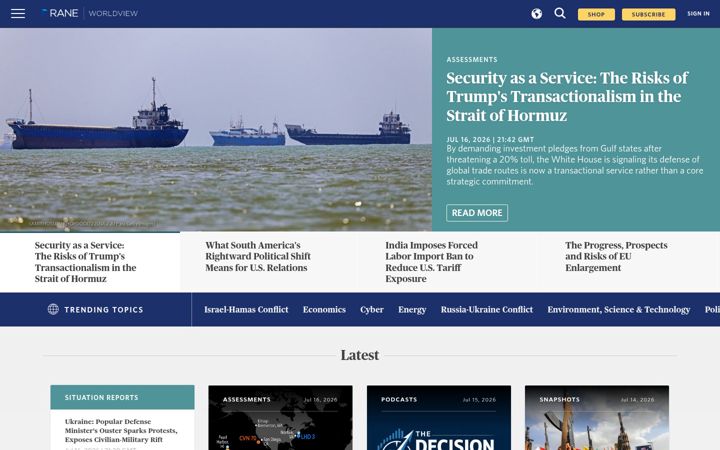Image resolution: width=720 pixels, height=450 pixels.
Task: Click the Latest section heading
Action: (x=360, y=355)
